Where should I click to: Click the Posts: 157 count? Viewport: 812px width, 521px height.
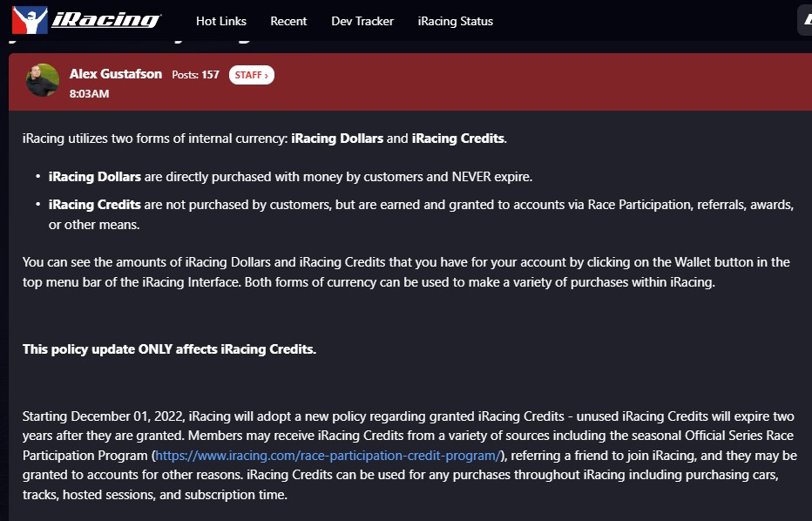[x=196, y=75]
